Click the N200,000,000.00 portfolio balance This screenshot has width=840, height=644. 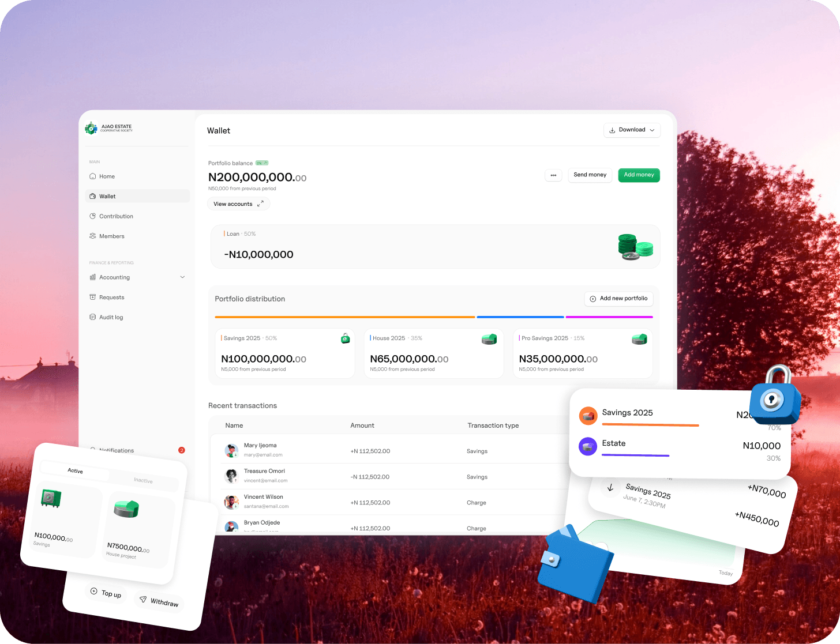tap(257, 178)
